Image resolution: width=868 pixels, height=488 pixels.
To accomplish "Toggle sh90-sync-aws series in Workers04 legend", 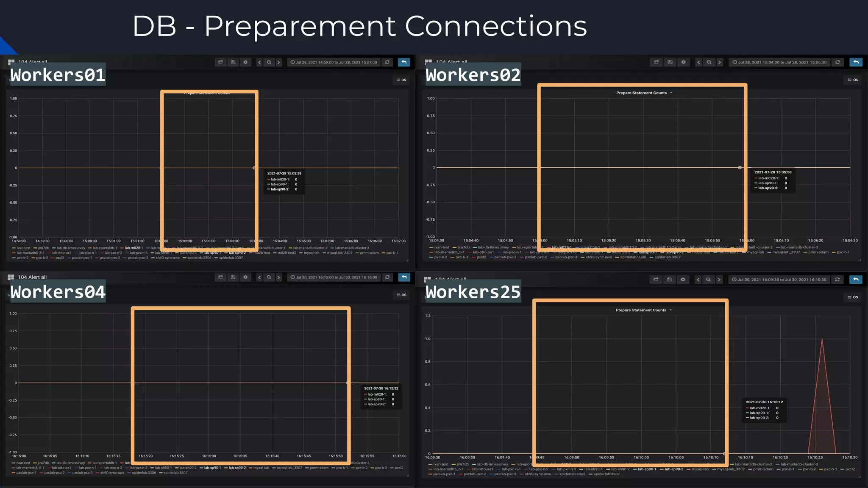I will [x=110, y=473].
